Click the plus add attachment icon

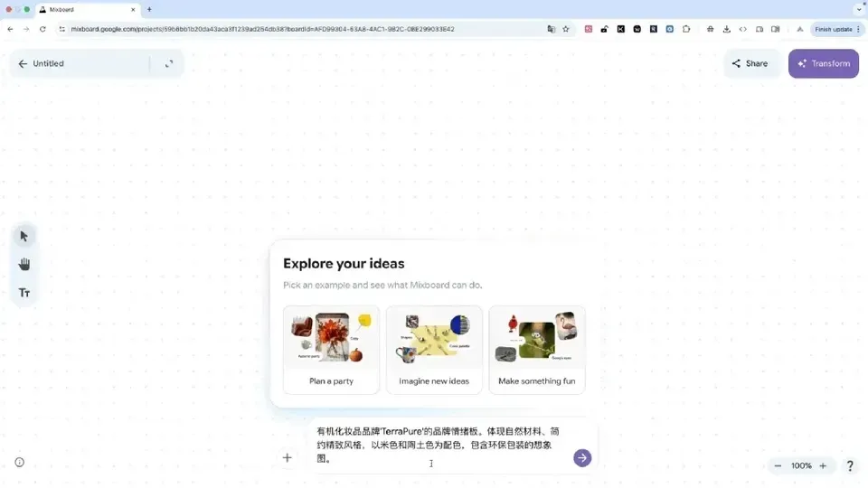(287, 457)
